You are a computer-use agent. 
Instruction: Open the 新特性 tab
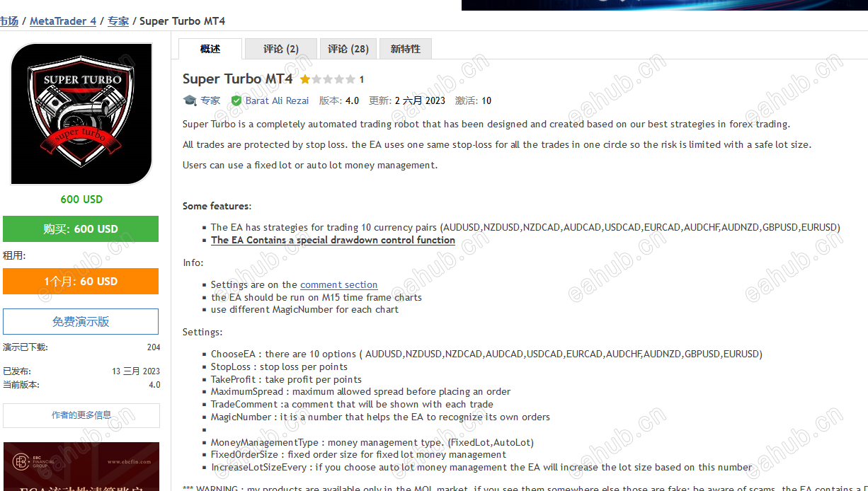406,49
